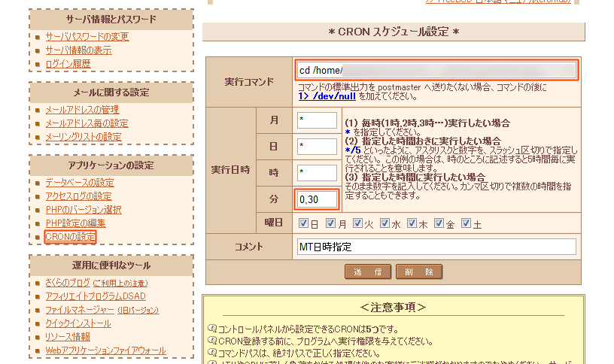The width and height of the screenshot is (614, 364).
Task: Open メーリングリストの設定 link
Action: (x=84, y=137)
